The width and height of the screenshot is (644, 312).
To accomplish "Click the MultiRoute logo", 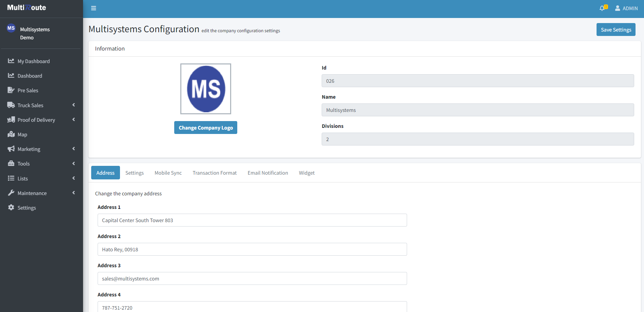I will pos(27,7).
